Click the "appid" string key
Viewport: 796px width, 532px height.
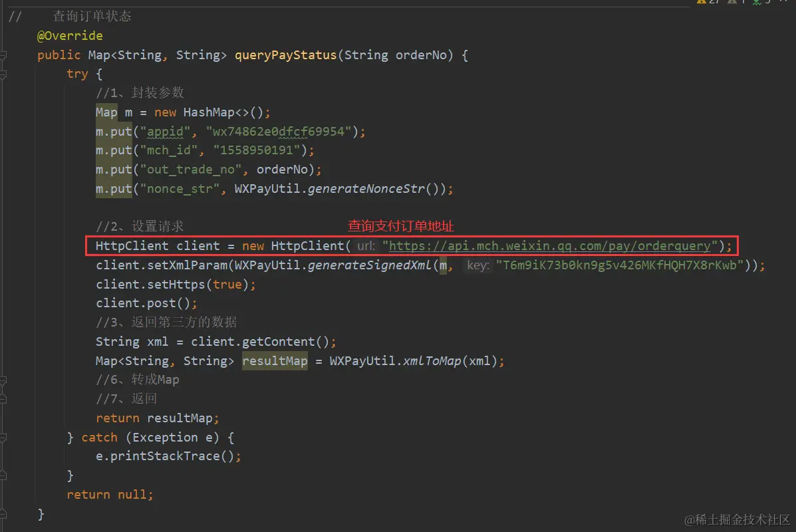[x=165, y=132]
